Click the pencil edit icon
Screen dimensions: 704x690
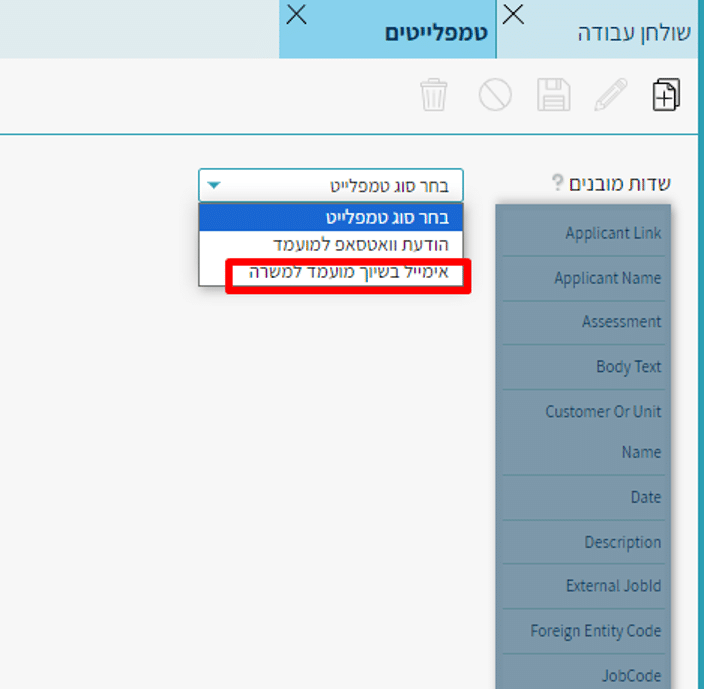click(610, 96)
